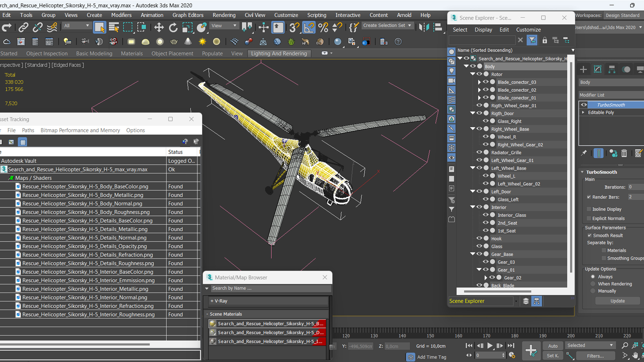Toggle Render Iters checkbox
Viewport: 644px width, 362px height.
point(589,197)
